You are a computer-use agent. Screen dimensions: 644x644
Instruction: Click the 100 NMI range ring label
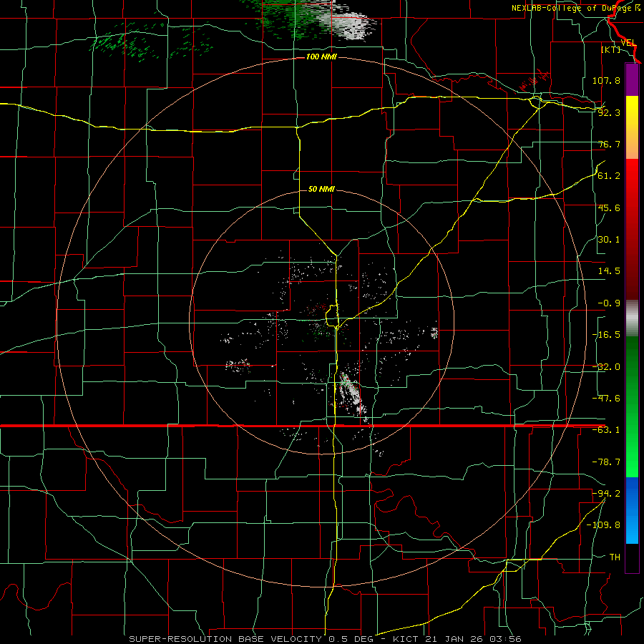point(321,57)
